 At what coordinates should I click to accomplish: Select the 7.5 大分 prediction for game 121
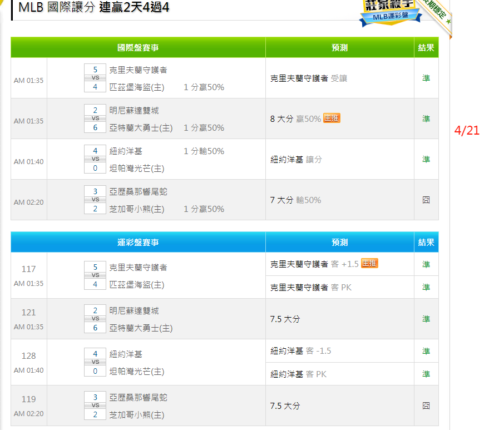click(x=285, y=319)
